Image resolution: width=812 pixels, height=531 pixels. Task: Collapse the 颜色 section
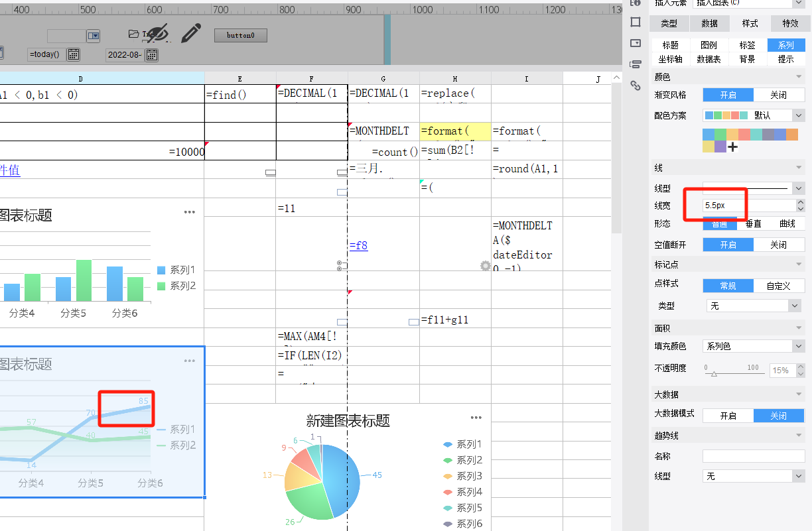tap(798, 77)
